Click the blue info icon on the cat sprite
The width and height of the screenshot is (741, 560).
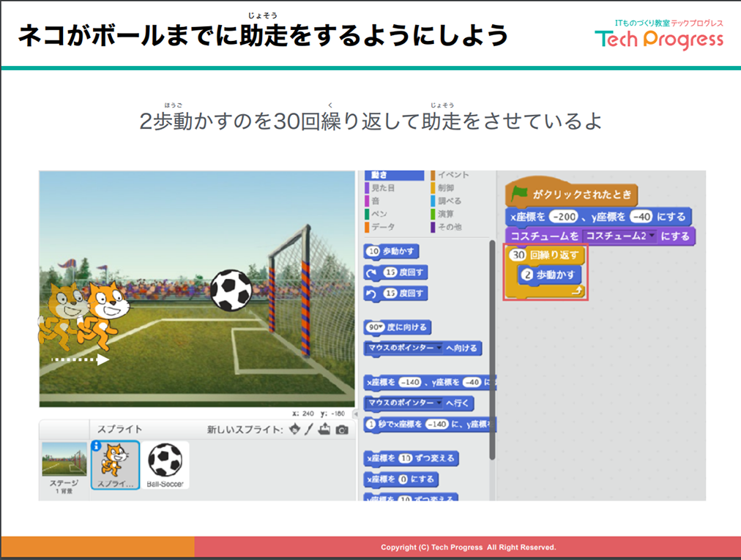coord(97,446)
